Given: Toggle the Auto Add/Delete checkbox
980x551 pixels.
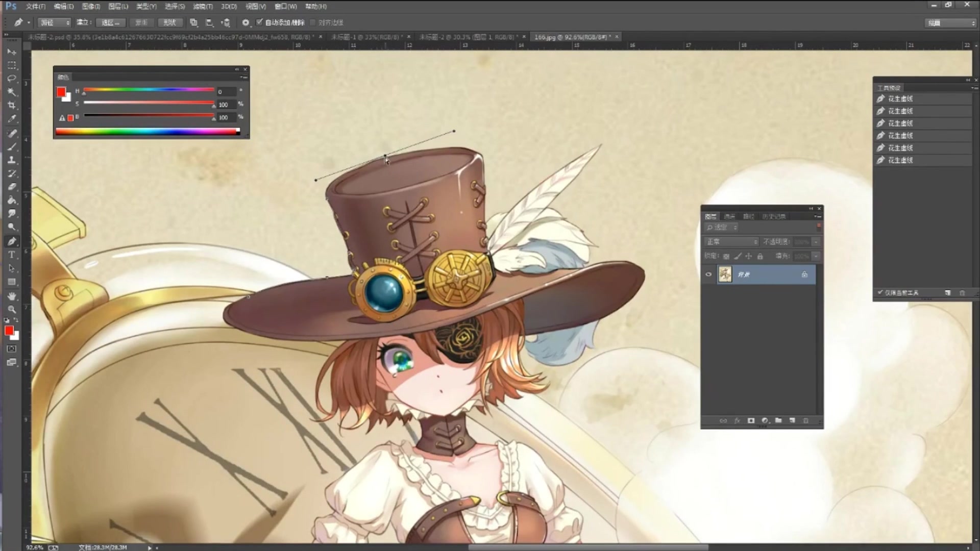Looking at the screenshot, I should pos(259,22).
